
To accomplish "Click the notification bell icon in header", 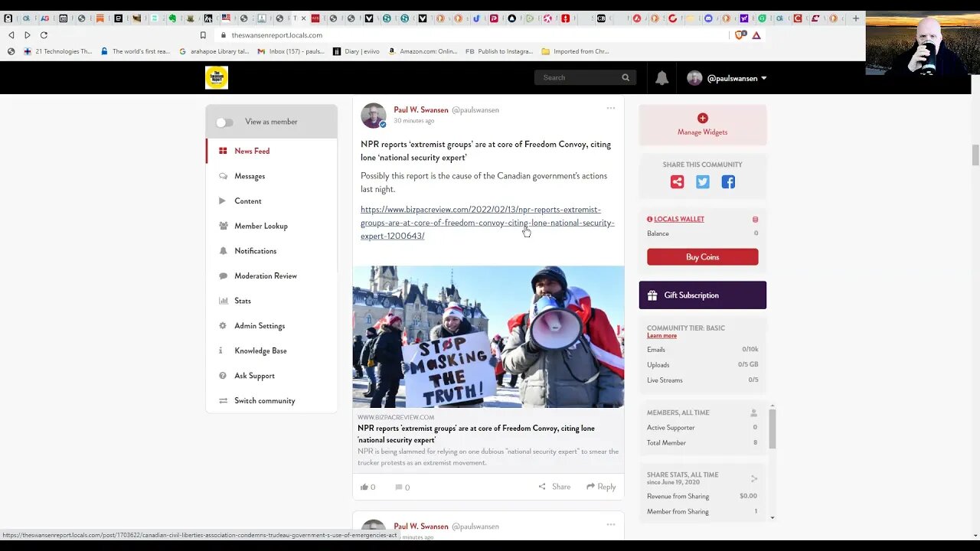I will [x=662, y=78].
